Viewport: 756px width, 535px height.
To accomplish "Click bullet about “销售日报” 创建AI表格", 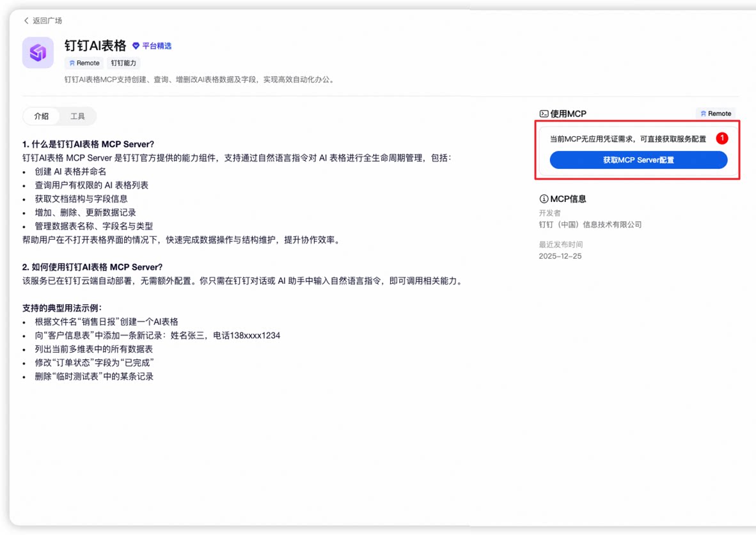I will click(x=106, y=322).
